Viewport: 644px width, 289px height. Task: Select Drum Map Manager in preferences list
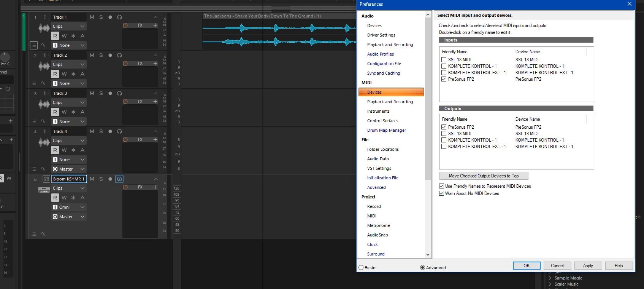(x=386, y=130)
